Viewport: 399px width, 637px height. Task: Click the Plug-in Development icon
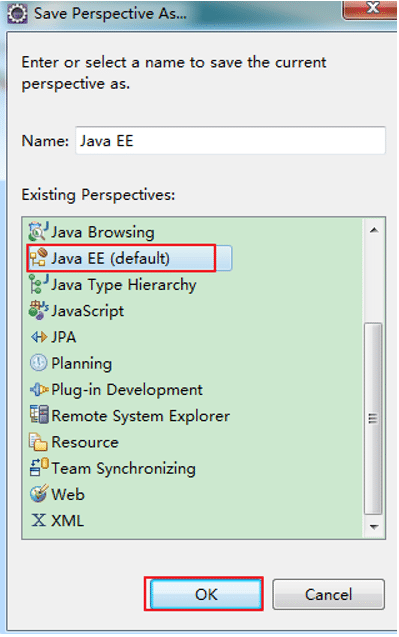39,390
